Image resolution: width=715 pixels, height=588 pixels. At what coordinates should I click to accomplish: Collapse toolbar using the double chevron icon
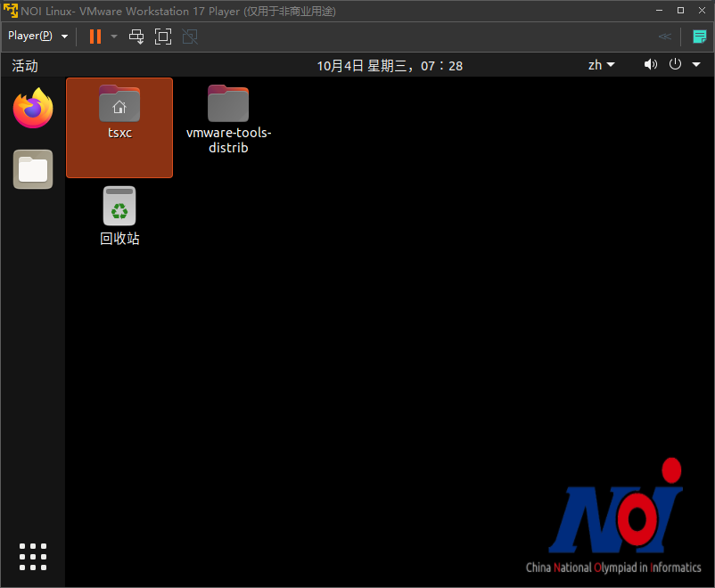(x=665, y=37)
